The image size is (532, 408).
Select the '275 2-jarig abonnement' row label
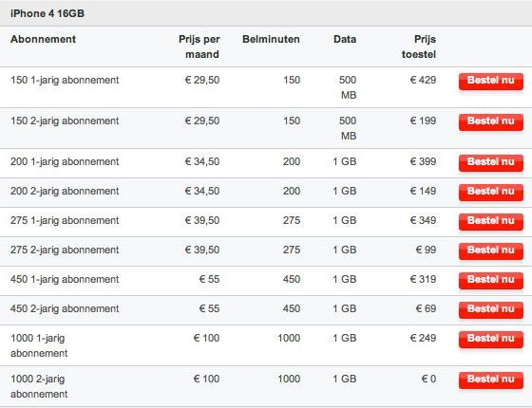65,250
